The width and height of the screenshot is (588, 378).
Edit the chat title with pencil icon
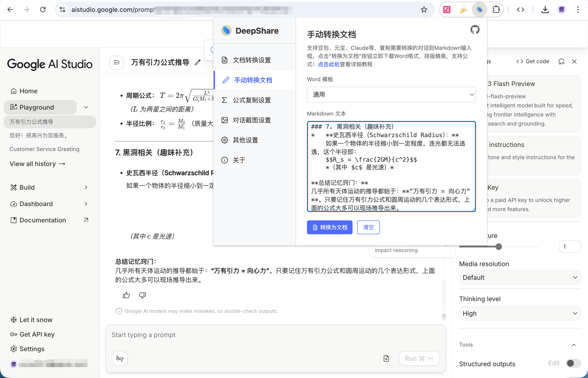click(x=198, y=62)
